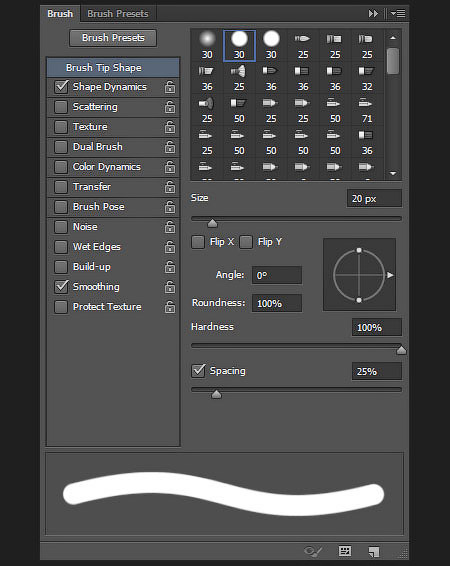This screenshot has height=566, width=450.
Task: Click the lock icon next to Texture
Action: pos(170,127)
